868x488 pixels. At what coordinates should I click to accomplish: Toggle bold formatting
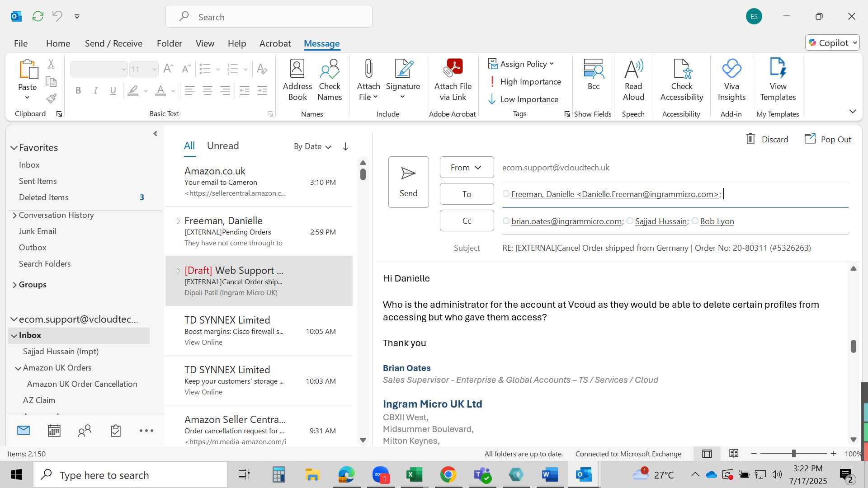[x=78, y=91]
